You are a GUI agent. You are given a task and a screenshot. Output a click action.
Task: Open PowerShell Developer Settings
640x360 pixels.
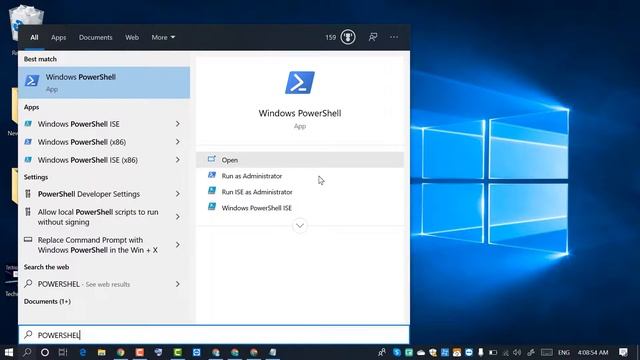click(89, 194)
